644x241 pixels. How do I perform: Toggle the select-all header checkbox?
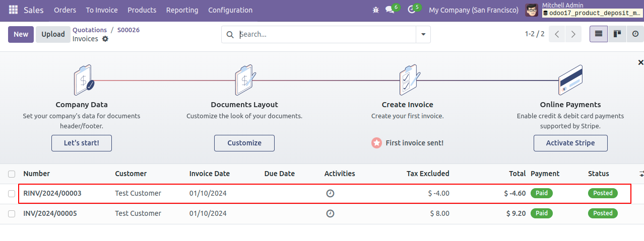pos(12,174)
